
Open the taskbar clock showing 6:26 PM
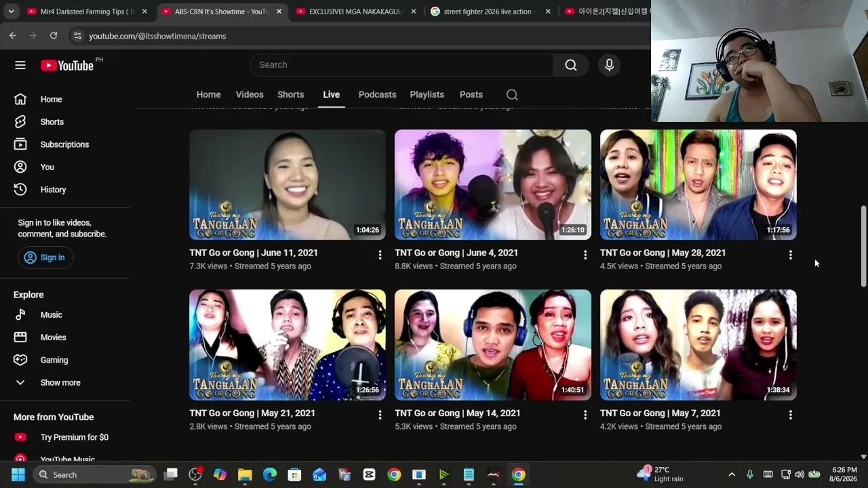(844, 474)
